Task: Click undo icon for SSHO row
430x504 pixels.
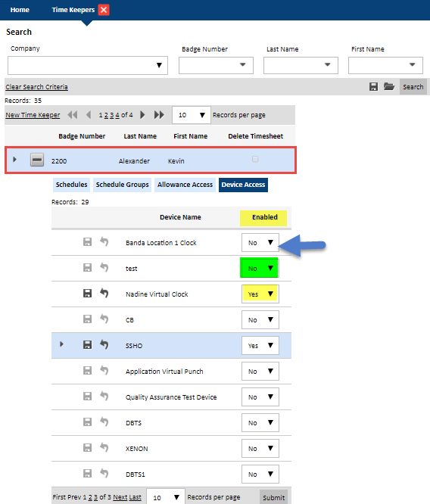Action: (104, 344)
